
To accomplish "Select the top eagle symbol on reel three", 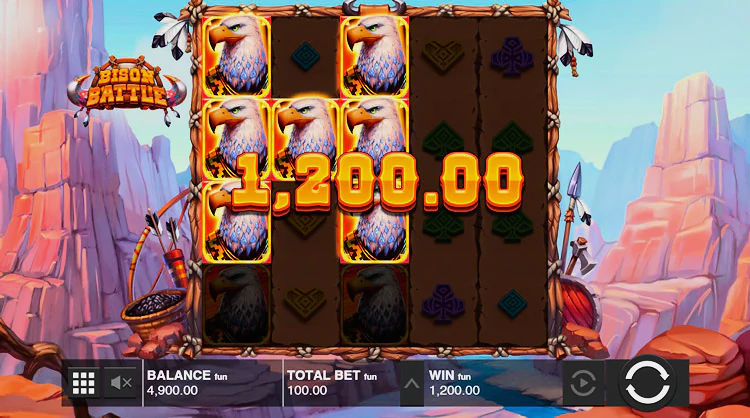I will [374, 57].
